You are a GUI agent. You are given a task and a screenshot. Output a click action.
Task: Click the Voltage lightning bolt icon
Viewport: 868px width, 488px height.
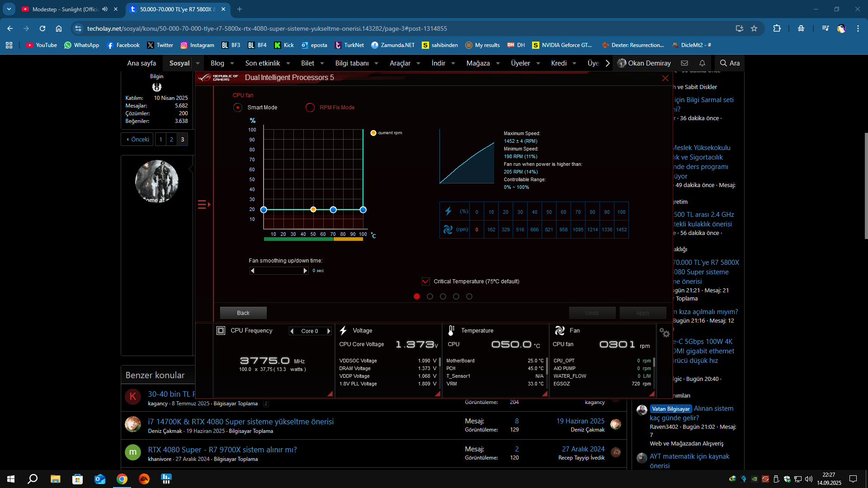(x=343, y=331)
